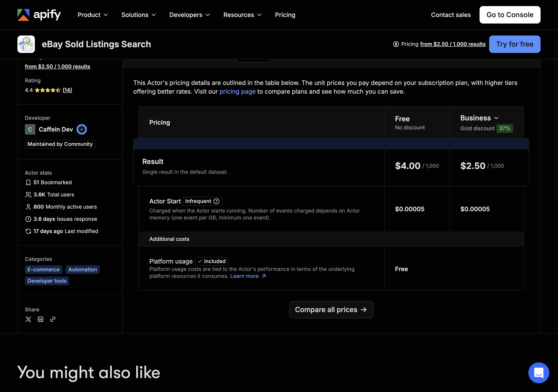
Task: Click the eBay Sold Listings actor icon
Action: pos(26,44)
